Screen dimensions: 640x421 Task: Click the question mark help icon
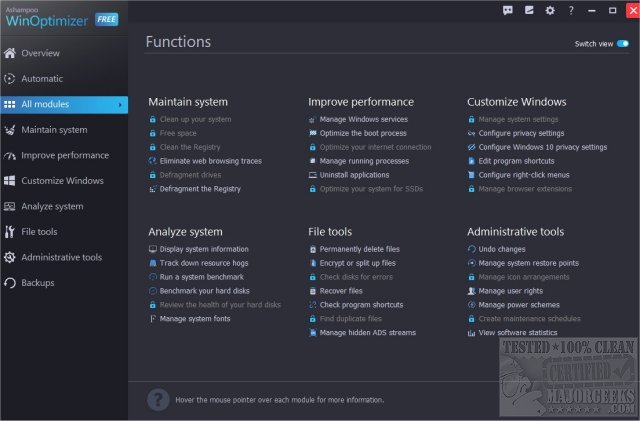pos(570,11)
